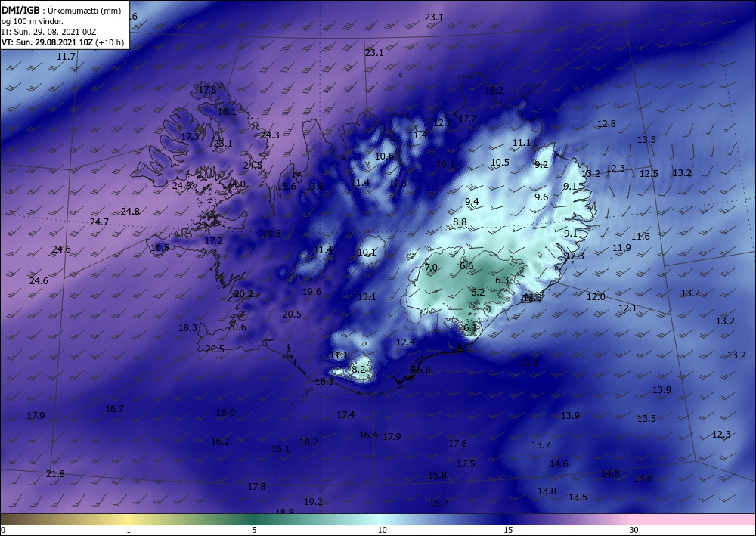Click the 24.3 value on the map
This screenshot has width=756, height=536.
pos(270,135)
